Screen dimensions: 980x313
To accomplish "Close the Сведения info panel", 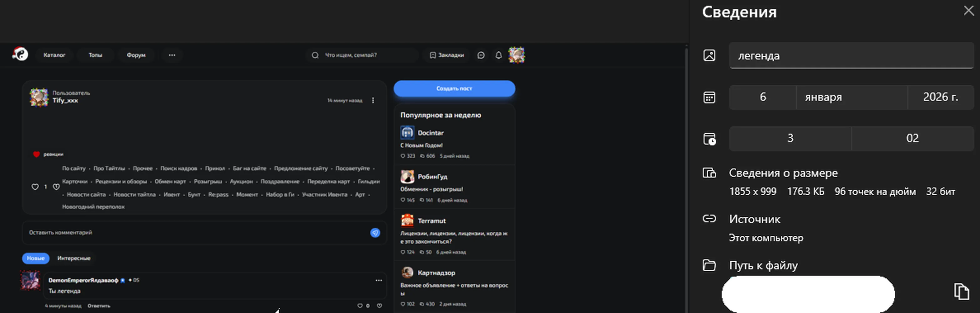I will tap(969, 11).
